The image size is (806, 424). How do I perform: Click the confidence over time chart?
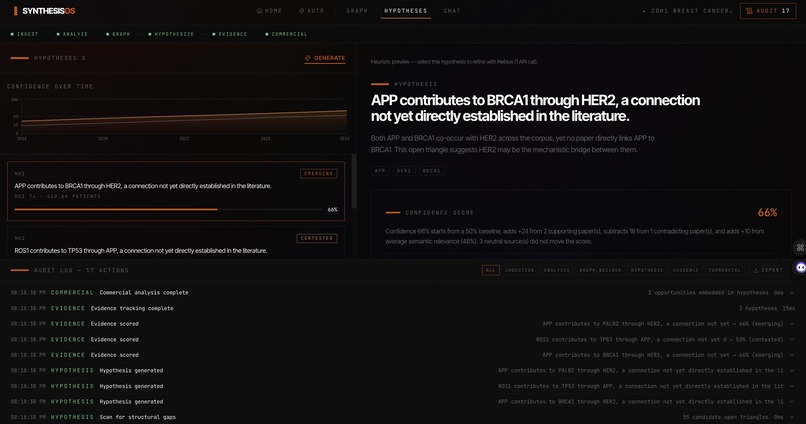click(184, 117)
